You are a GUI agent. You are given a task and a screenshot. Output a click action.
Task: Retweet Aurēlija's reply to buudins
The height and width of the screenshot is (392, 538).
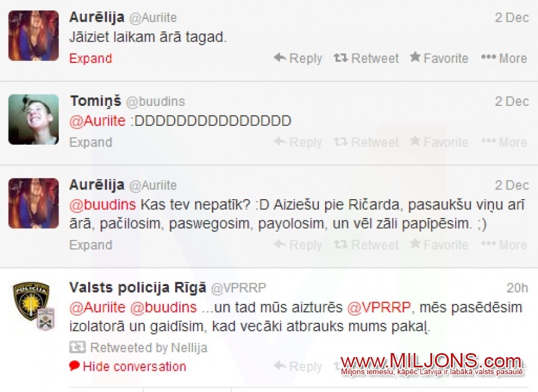pos(366,244)
